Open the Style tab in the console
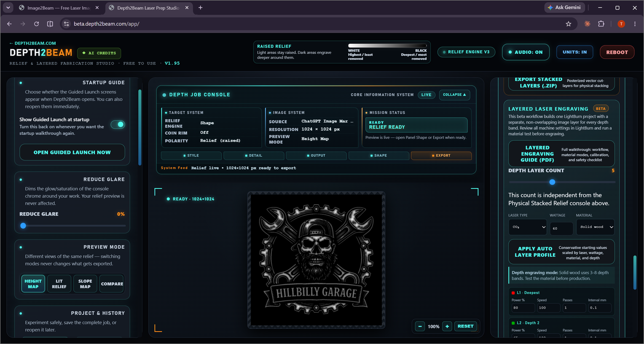The width and height of the screenshot is (644, 344). pyautogui.click(x=191, y=155)
